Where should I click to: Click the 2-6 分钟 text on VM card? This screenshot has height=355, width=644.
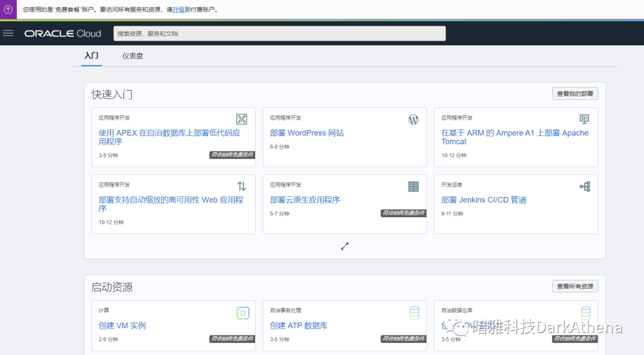pos(108,339)
